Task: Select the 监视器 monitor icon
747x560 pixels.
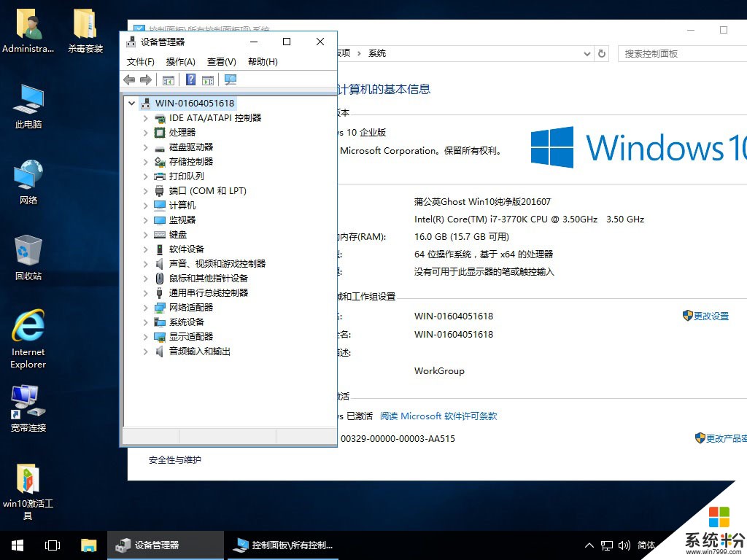Action: tap(160, 220)
